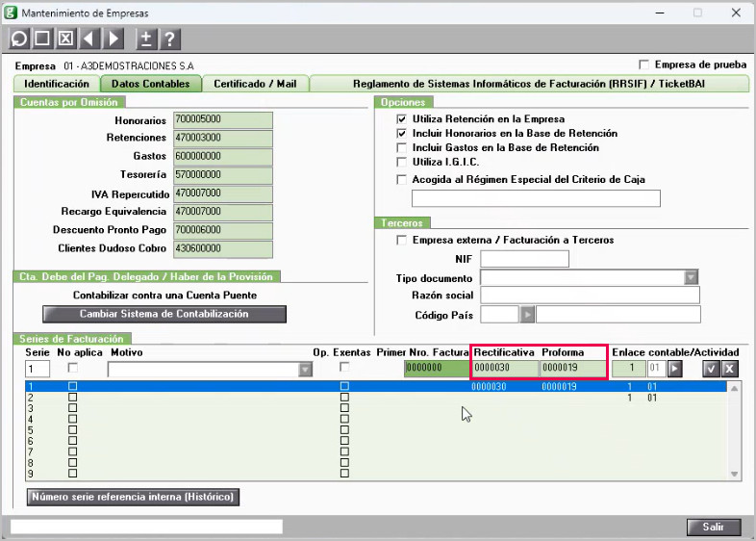Check Incluir Gastos en la Base de Retención
This screenshot has height=541, width=756.
(x=401, y=147)
